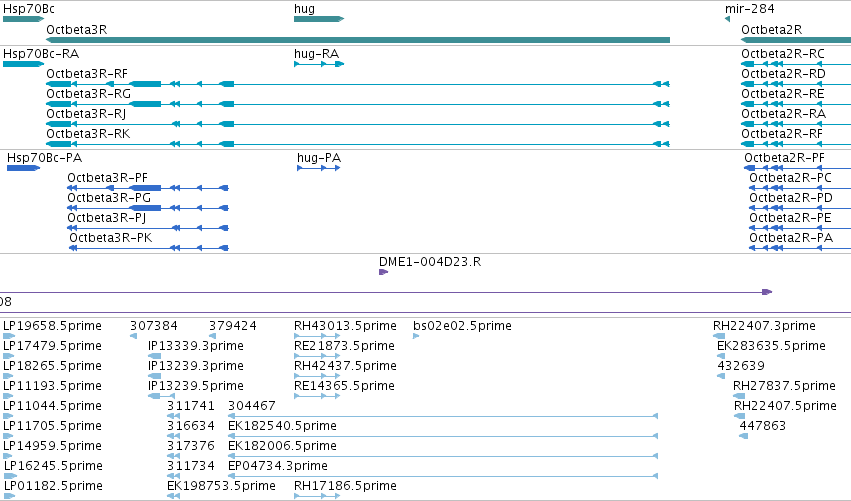Select EST LP11705.5prime
The image size is (851, 501).
point(52,427)
